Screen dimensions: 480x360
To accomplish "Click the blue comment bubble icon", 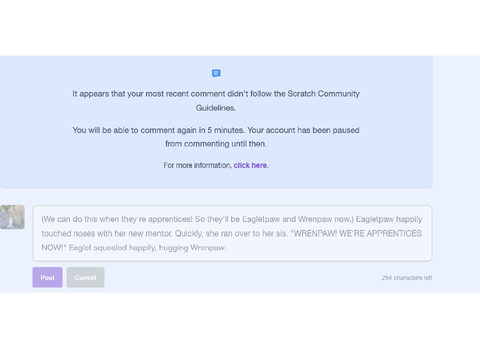I will [216, 73].
